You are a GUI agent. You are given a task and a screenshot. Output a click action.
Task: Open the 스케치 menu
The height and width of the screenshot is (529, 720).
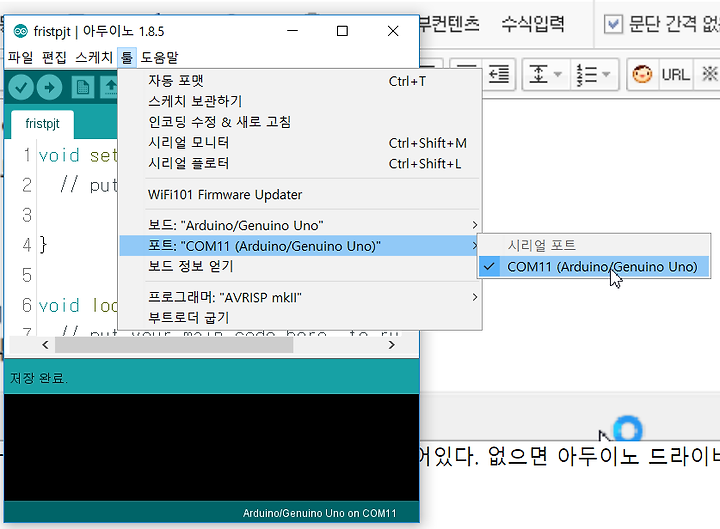(94, 57)
